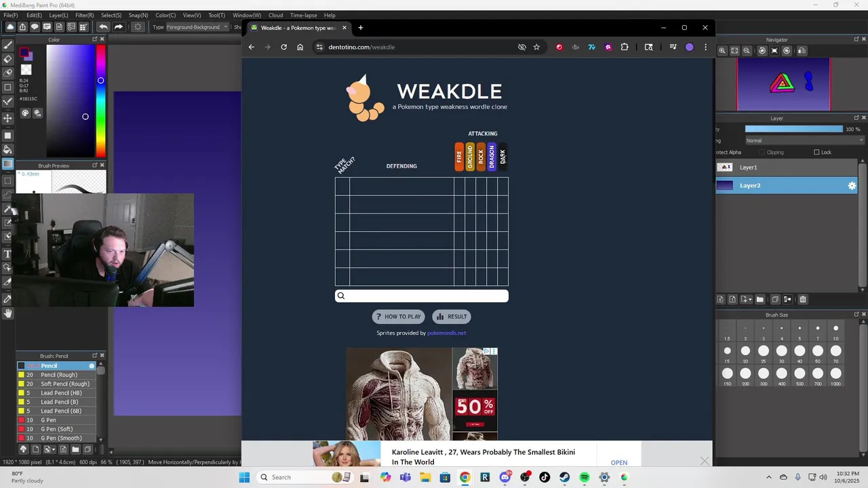Viewport: 868px width, 488px height.
Task: Select the Eraser tool in MediBang
Action: pos(8,59)
